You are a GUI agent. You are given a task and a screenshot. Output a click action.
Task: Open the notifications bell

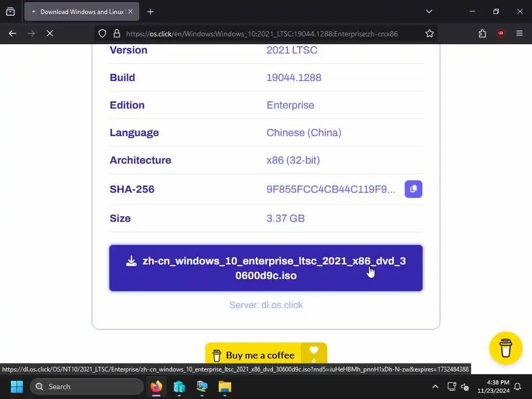point(517,387)
